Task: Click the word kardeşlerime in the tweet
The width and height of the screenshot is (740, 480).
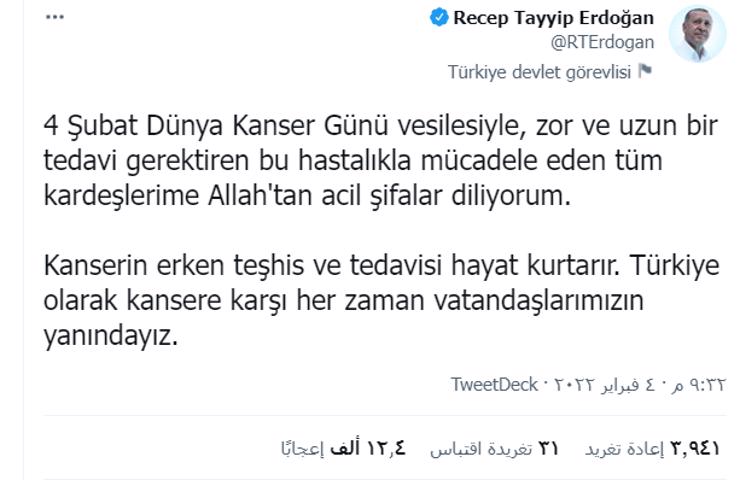Action: coord(118,196)
